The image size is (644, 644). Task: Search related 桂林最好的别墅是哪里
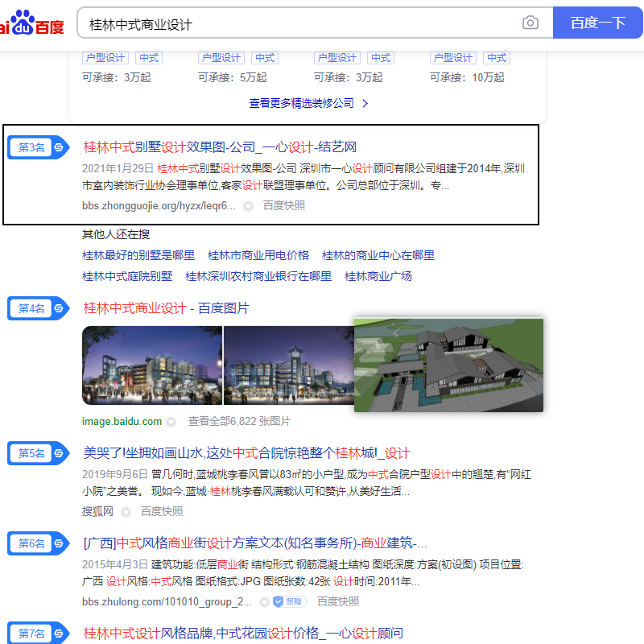pos(138,255)
